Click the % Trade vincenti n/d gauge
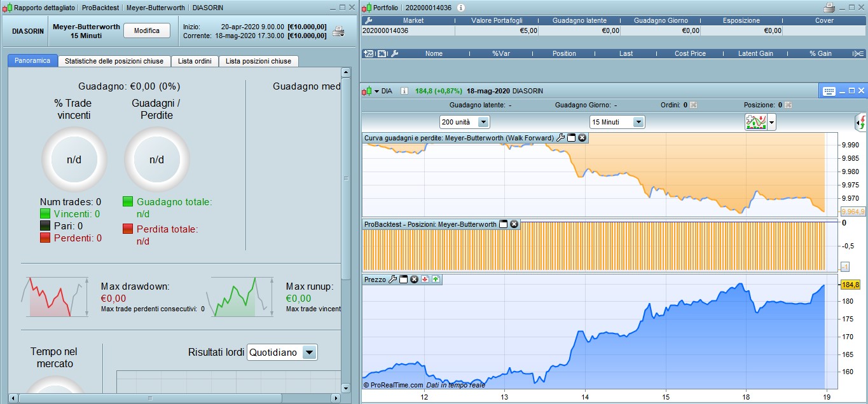 coord(74,159)
